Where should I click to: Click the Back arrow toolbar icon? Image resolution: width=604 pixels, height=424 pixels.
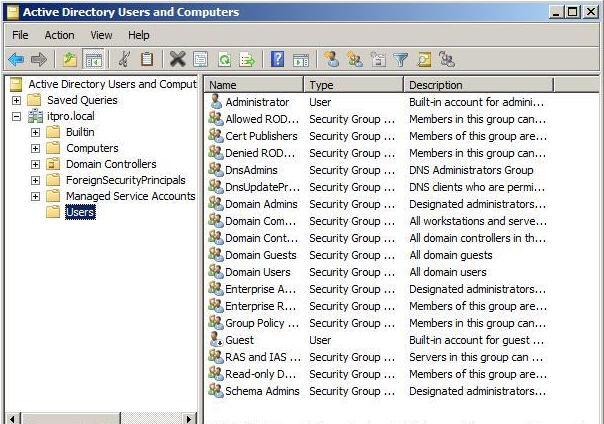tap(16, 60)
